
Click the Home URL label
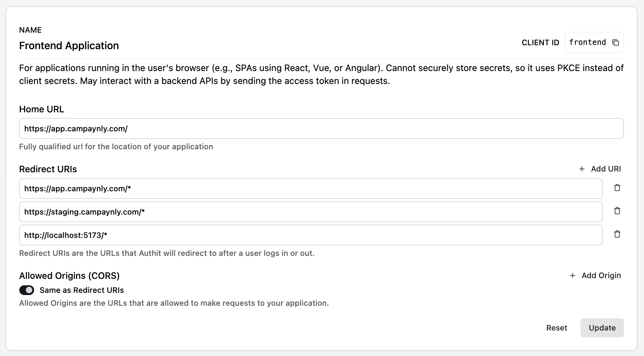pyautogui.click(x=42, y=109)
